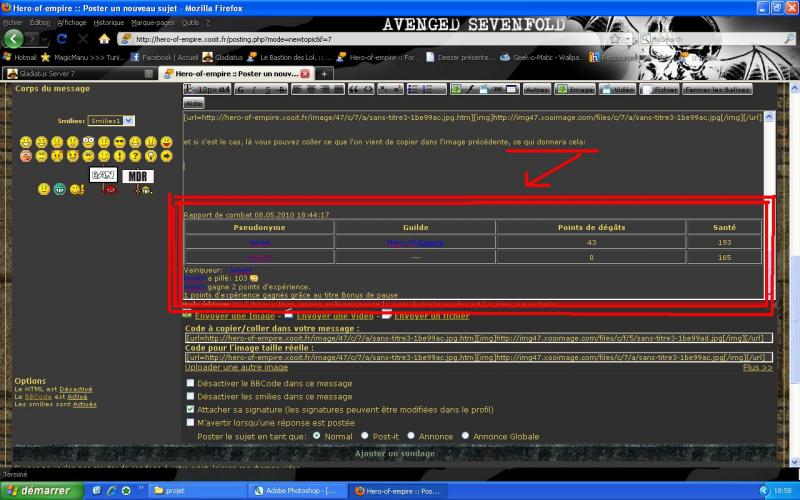Select the Post-it topic type radio

[x=364, y=436]
